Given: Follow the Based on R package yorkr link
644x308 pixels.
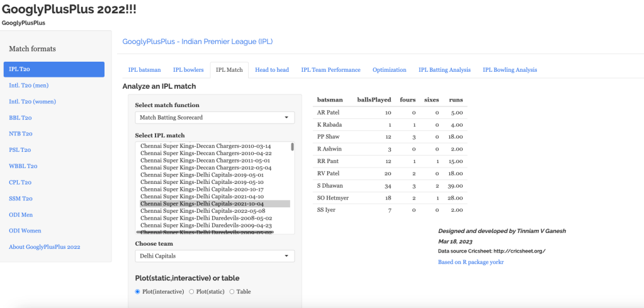Looking at the screenshot, I should coord(471,262).
